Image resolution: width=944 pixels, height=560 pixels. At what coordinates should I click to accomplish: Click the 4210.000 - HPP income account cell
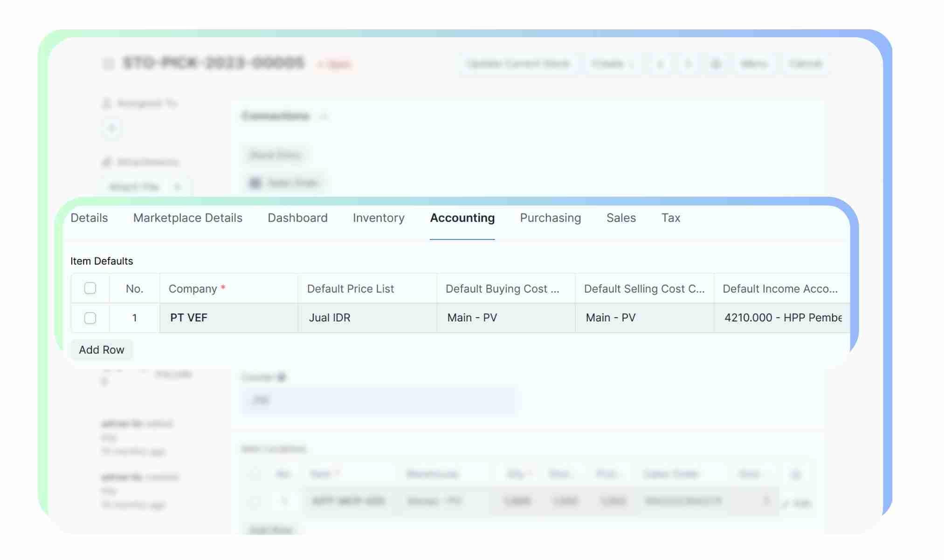(x=781, y=318)
